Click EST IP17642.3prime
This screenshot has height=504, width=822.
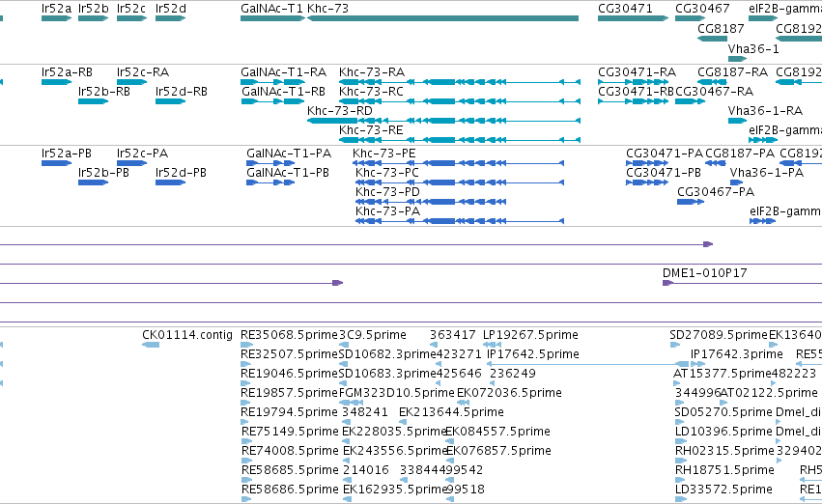click(x=737, y=354)
